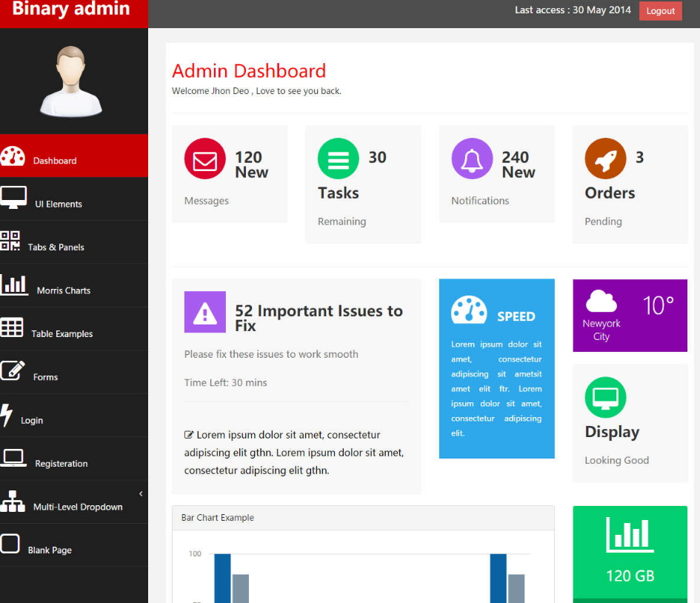Expand the Multi-Level Dropdown menu
The width and height of the screenshot is (700, 603).
coord(77,507)
